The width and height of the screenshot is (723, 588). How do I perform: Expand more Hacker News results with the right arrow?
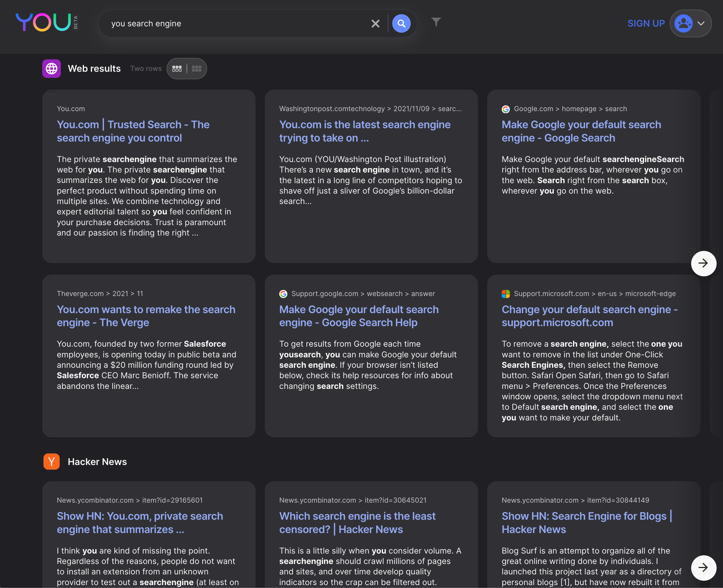704,568
